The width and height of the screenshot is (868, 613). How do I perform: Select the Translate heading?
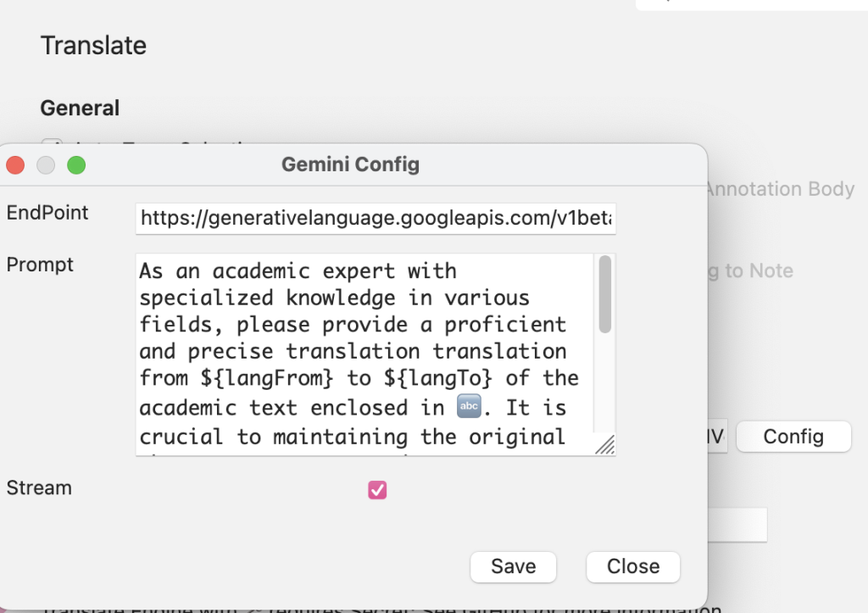pyautogui.click(x=93, y=45)
